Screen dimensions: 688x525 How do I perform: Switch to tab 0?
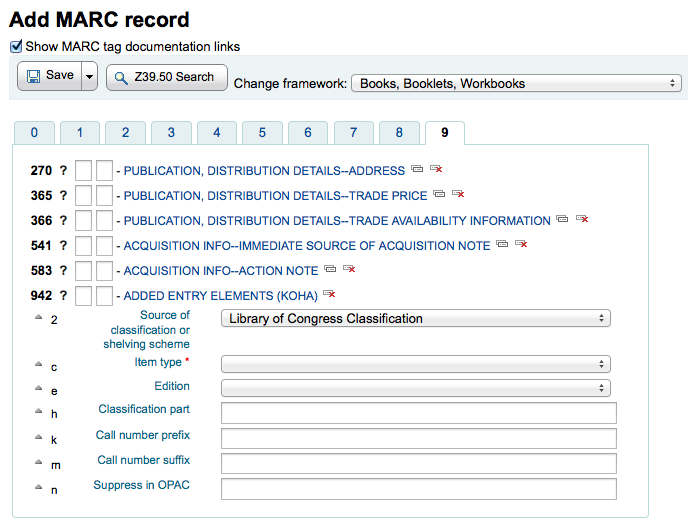point(34,133)
